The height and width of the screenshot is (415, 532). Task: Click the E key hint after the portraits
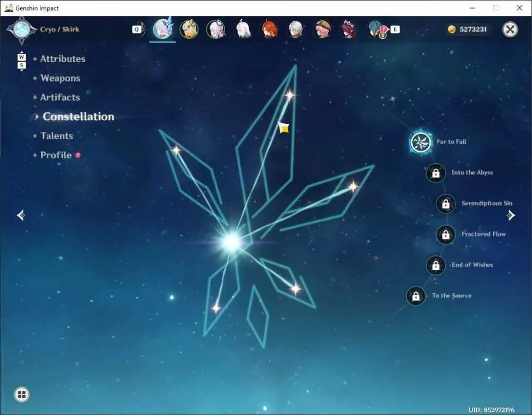(395, 29)
